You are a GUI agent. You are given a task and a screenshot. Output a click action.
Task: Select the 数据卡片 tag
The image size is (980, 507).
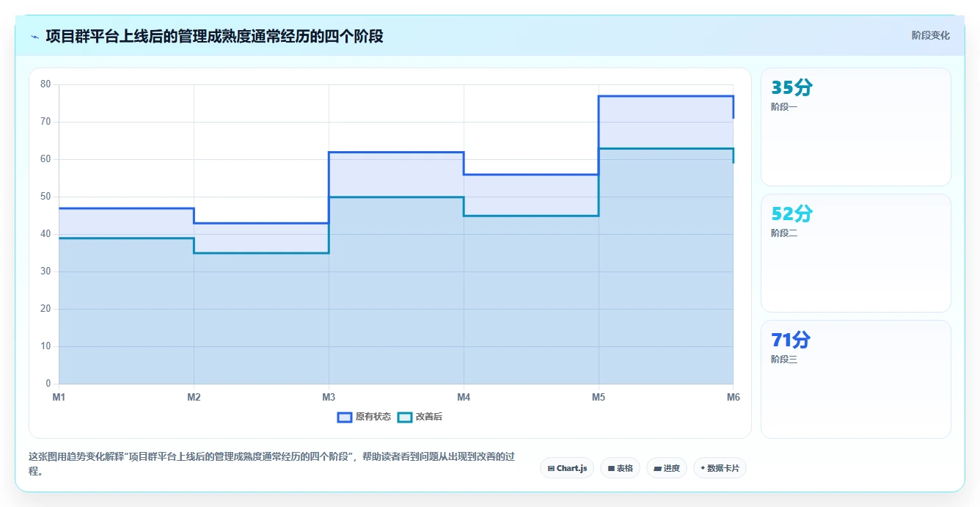720,468
